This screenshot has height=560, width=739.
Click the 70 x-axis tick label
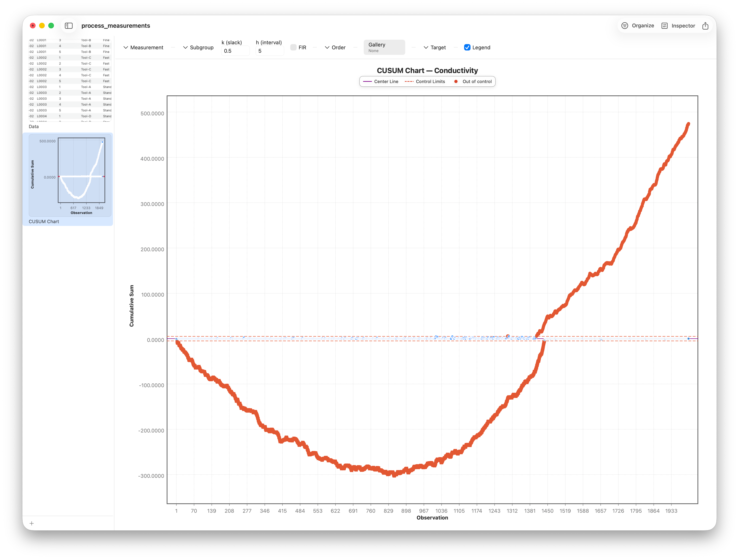pyautogui.click(x=194, y=511)
